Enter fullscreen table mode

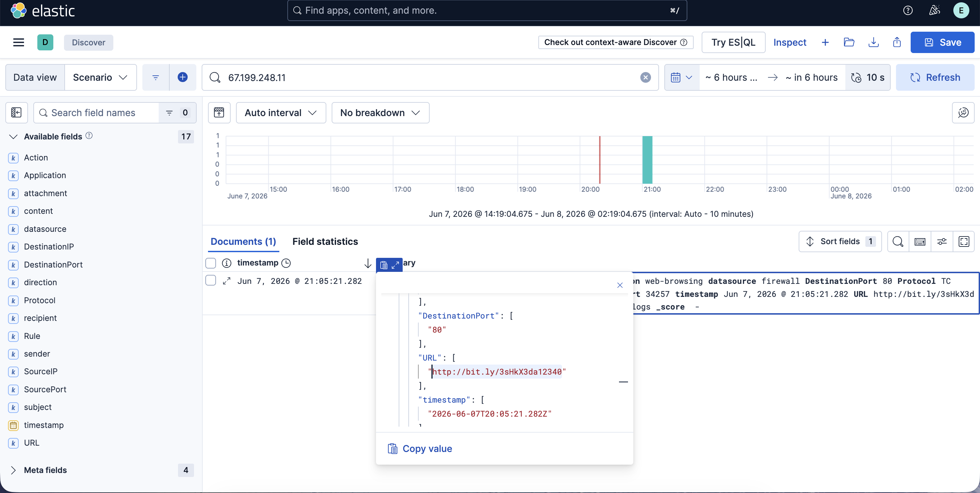[x=964, y=241]
